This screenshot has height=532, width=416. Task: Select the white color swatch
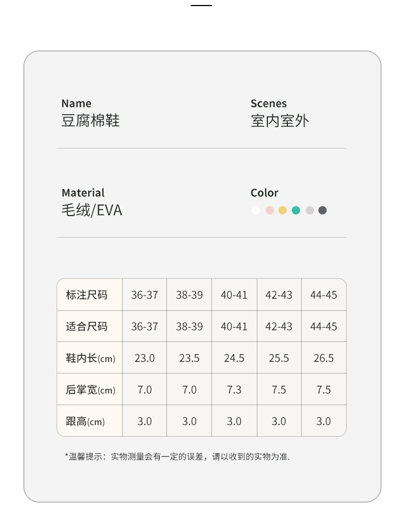(256, 211)
